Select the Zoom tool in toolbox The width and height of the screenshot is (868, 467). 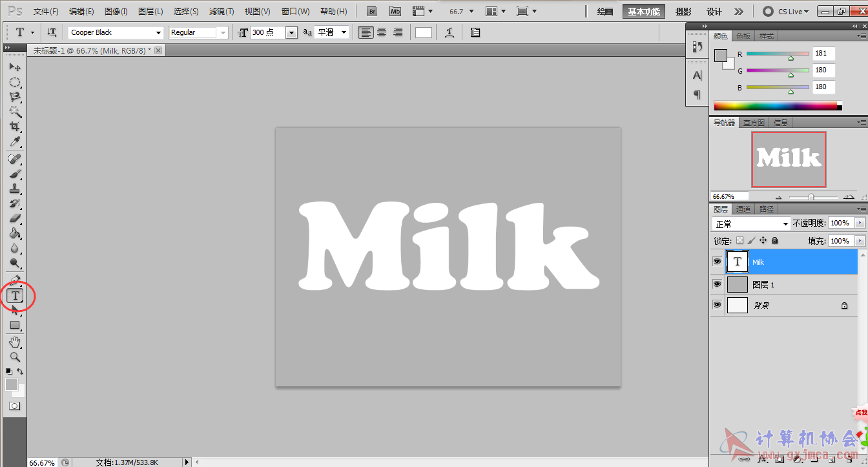(x=14, y=357)
